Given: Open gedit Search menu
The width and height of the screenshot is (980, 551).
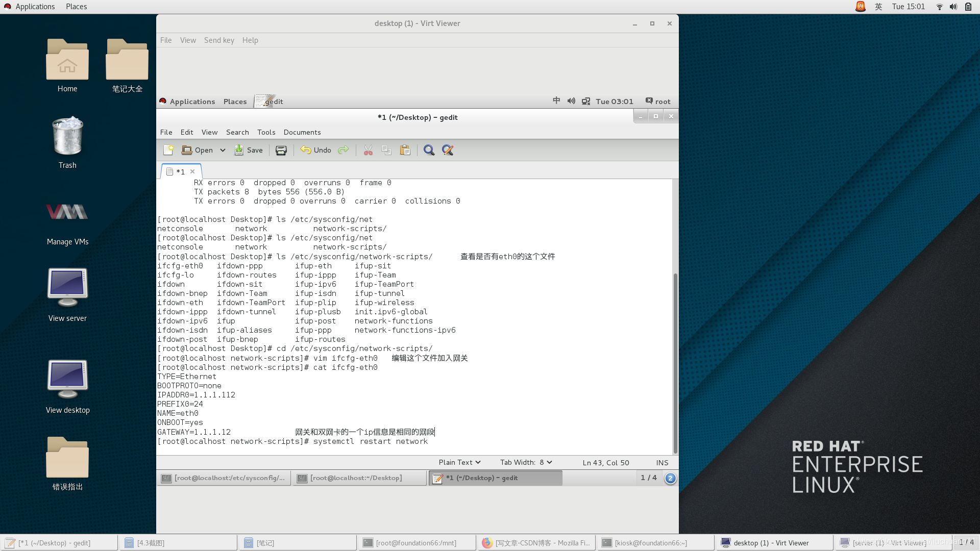Looking at the screenshot, I should pyautogui.click(x=237, y=132).
